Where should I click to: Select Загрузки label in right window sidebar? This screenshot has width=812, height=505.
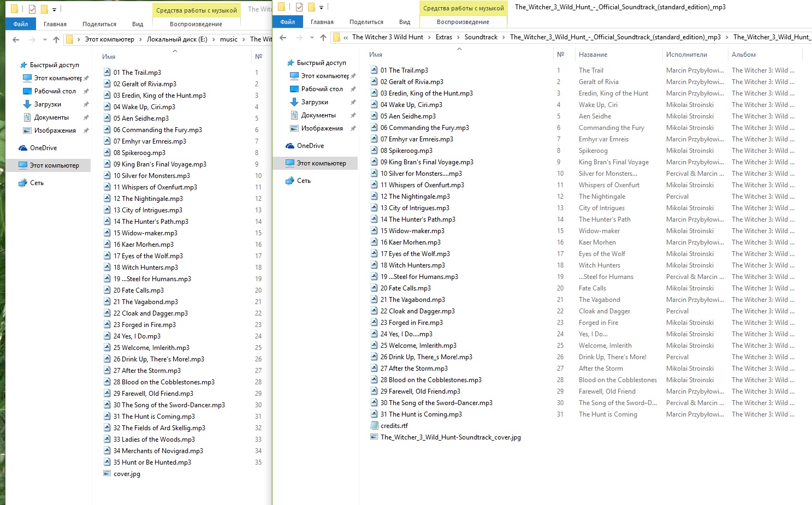(315, 102)
